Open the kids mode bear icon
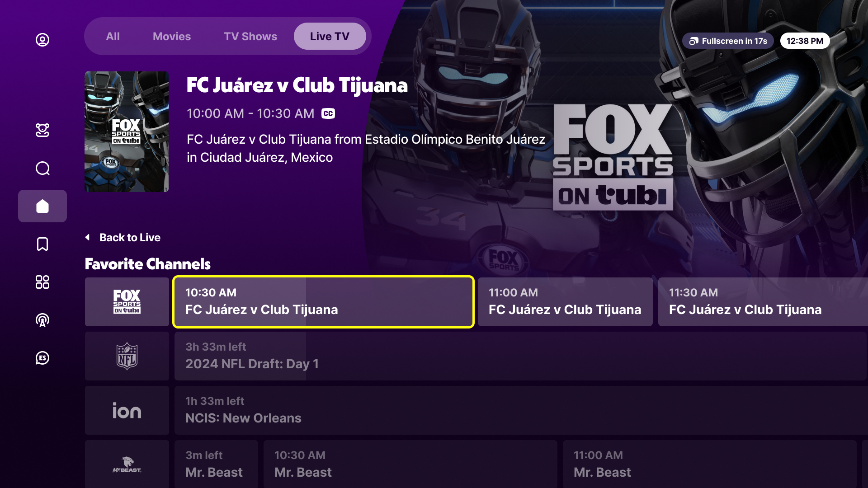 (42, 130)
